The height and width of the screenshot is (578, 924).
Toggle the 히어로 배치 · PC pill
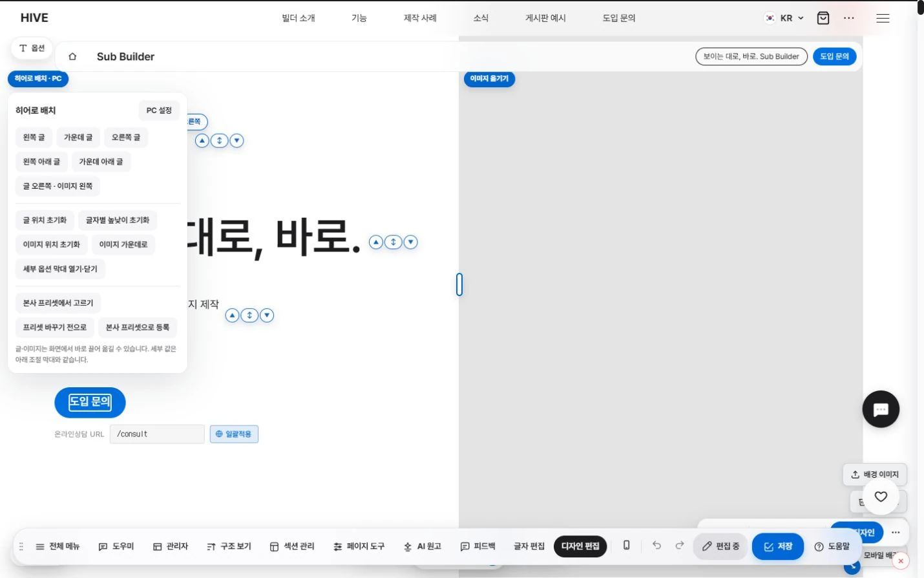38,78
